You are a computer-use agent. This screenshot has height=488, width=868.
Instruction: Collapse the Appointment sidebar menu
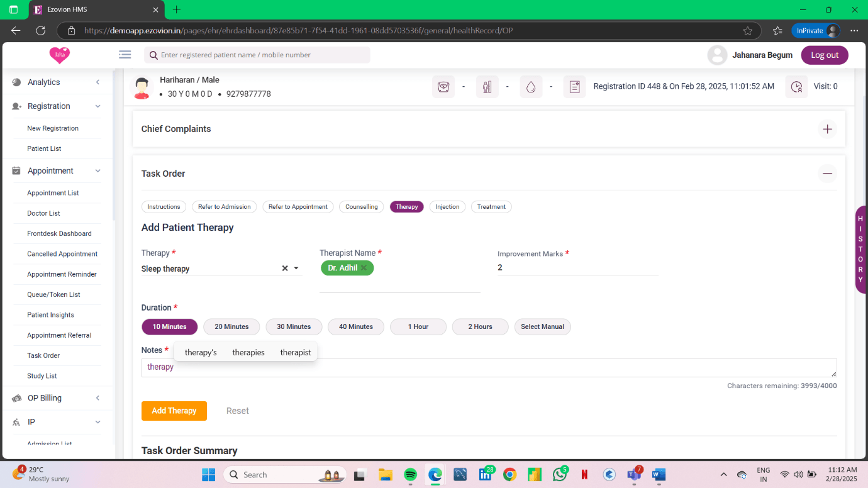(97, 171)
